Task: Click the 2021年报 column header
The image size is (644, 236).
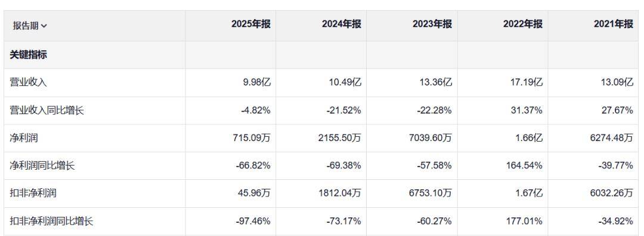Action: (x=614, y=24)
